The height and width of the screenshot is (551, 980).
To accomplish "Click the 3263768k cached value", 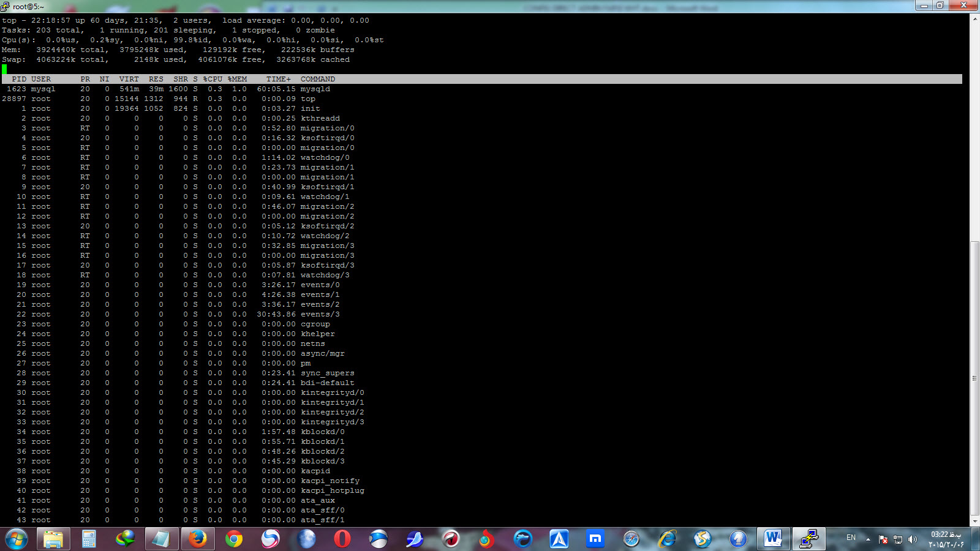I will [x=313, y=59].
